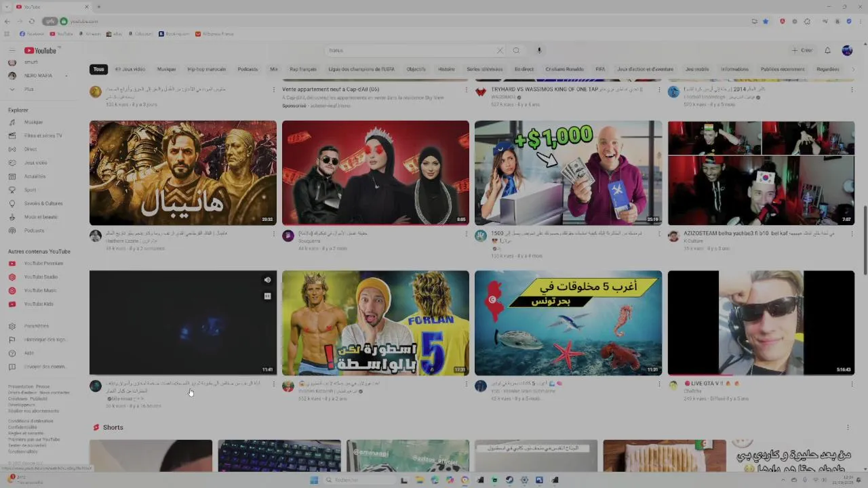Open the Hannibal video thumbnail
868x488 pixels.
pyautogui.click(x=183, y=173)
